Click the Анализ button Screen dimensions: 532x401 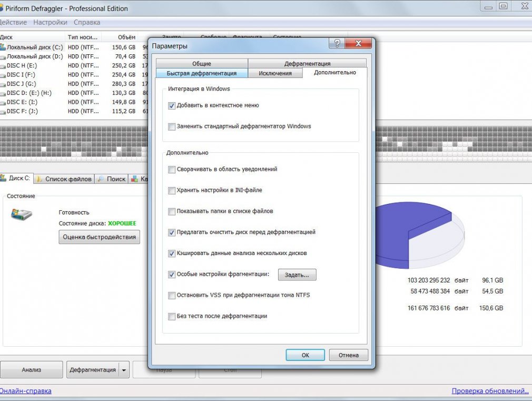pos(31,370)
